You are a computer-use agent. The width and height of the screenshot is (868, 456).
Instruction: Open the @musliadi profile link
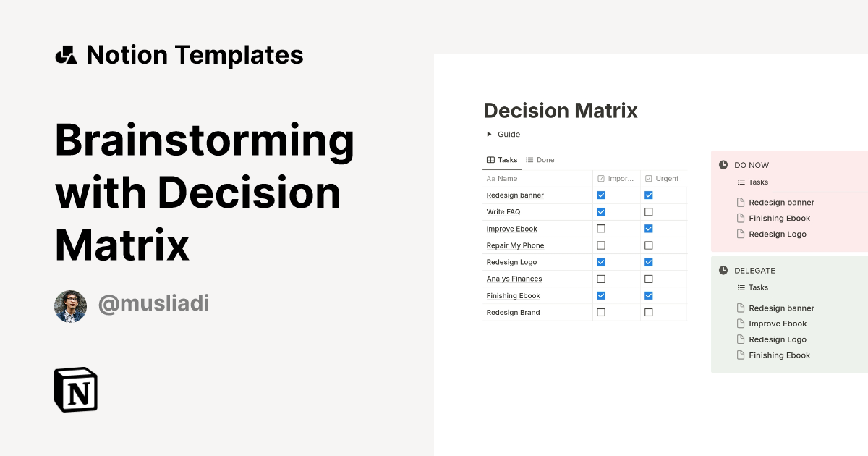tap(153, 304)
